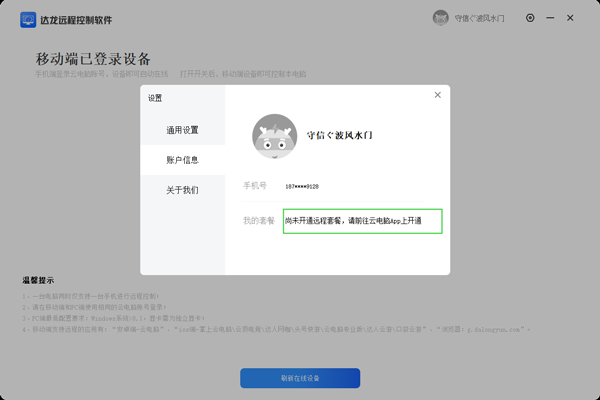Image resolution: width=600 pixels, height=400 pixels.
Task: Click the 刷新在线设备 button
Action: (300, 378)
